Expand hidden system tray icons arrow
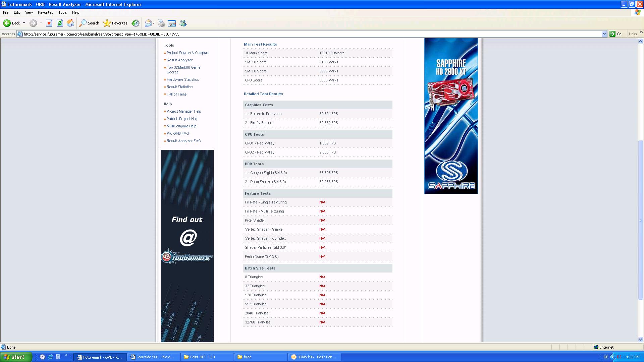The height and width of the screenshot is (362, 644). [613, 357]
